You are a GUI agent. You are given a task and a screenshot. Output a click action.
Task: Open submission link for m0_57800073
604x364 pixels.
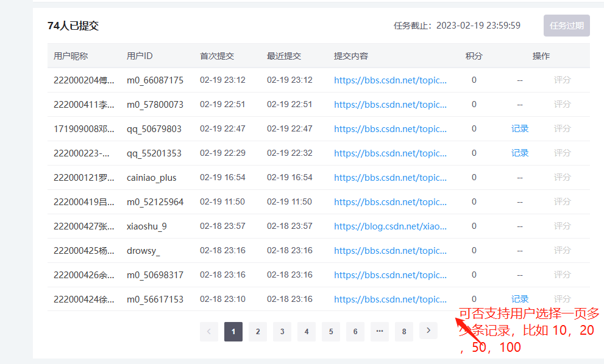click(x=390, y=104)
